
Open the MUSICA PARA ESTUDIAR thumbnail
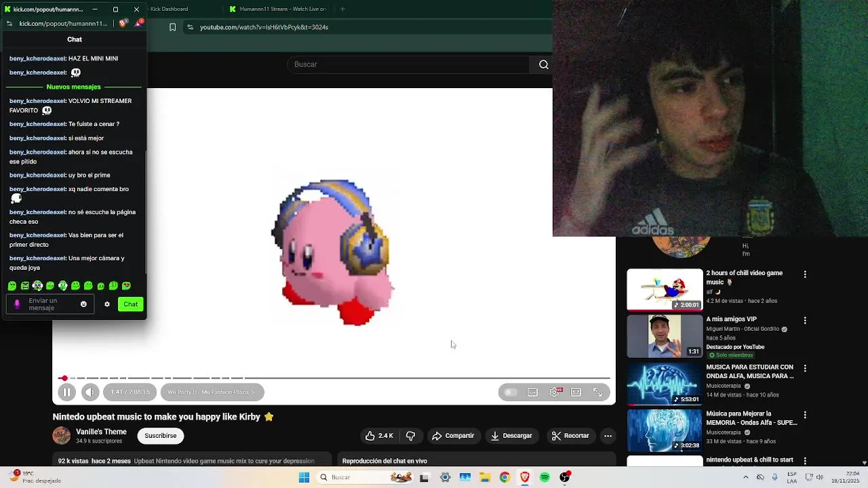coord(665,384)
